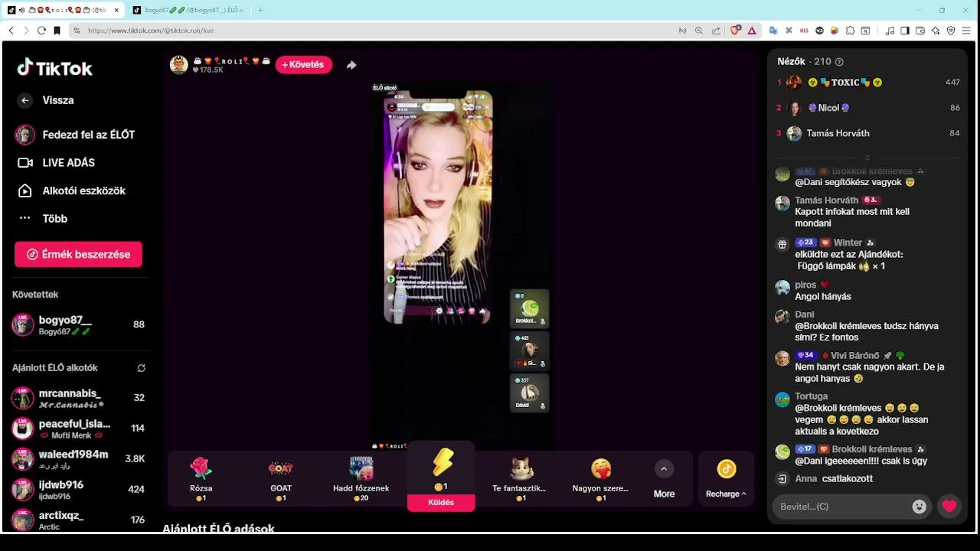
Task: Click the TikTok logo
Action: point(54,68)
